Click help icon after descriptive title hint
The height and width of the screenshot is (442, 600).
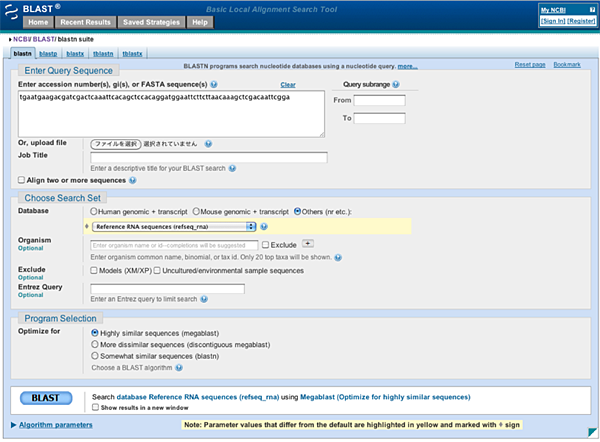(232, 168)
